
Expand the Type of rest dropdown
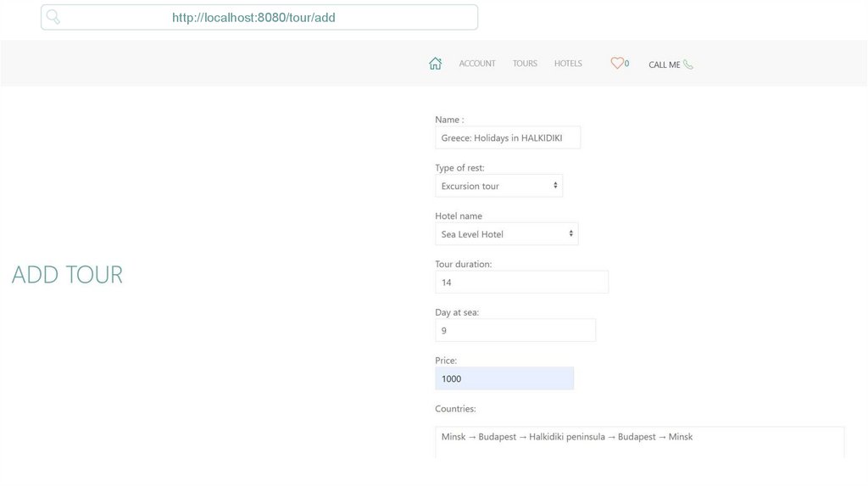coord(498,186)
